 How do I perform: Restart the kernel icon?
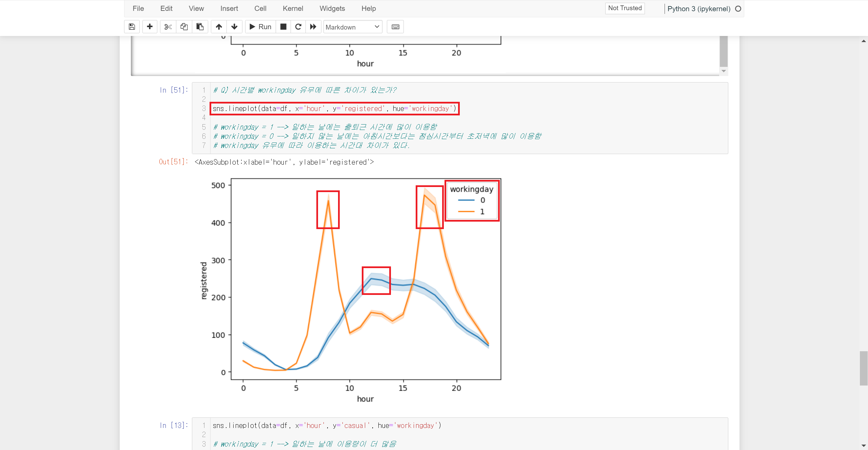298,27
